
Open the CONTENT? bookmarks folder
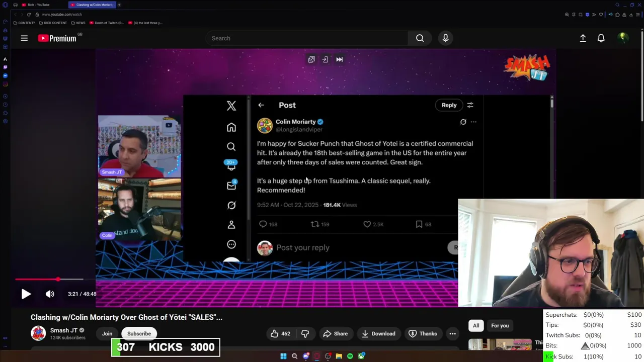(24, 23)
